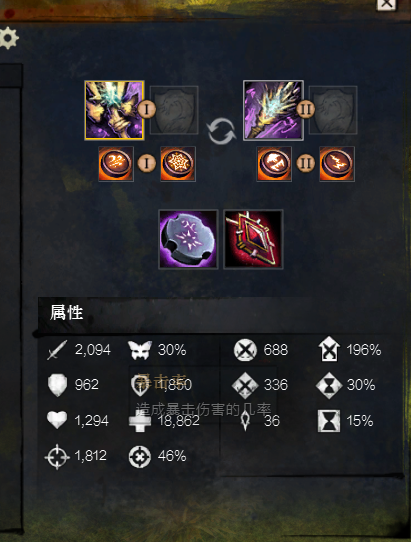
Task: Select weapon set I staff icon
Action: pyautogui.click(x=114, y=110)
